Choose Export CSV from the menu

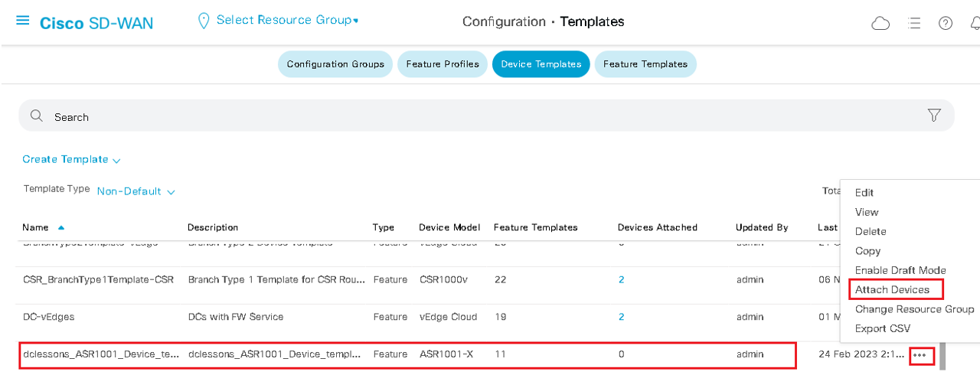[x=883, y=328]
